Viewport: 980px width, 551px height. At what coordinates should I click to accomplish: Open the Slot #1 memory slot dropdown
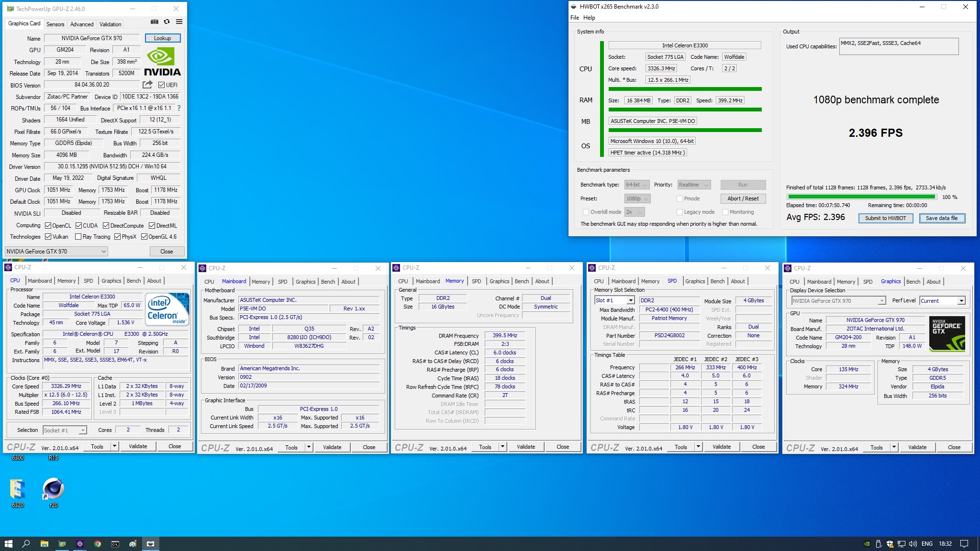(x=614, y=300)
